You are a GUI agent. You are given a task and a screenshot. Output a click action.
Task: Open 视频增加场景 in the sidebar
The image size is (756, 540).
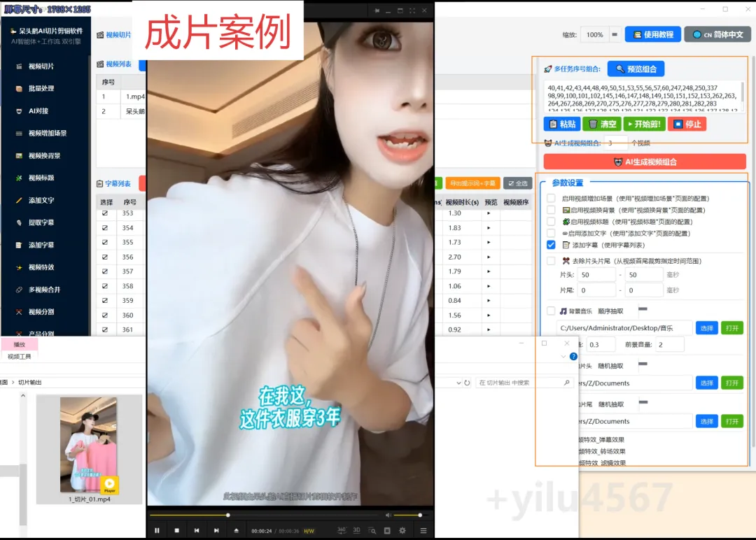point(48,134)
